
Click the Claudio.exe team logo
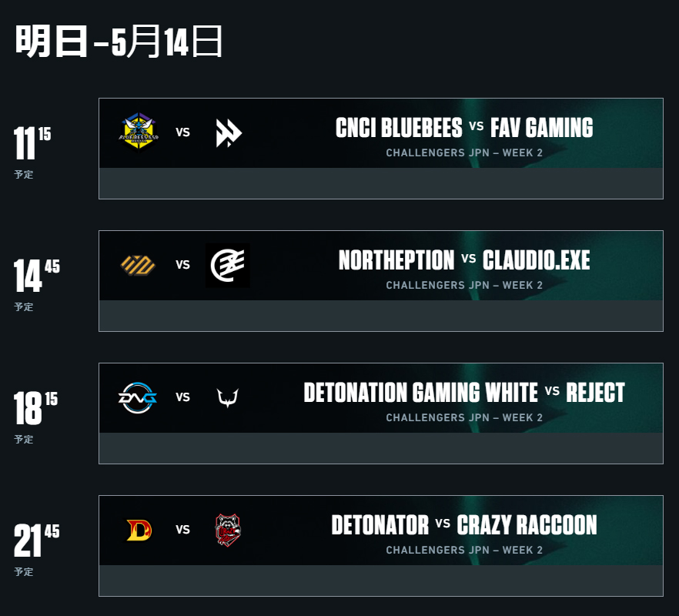click(x=228, y=266)
